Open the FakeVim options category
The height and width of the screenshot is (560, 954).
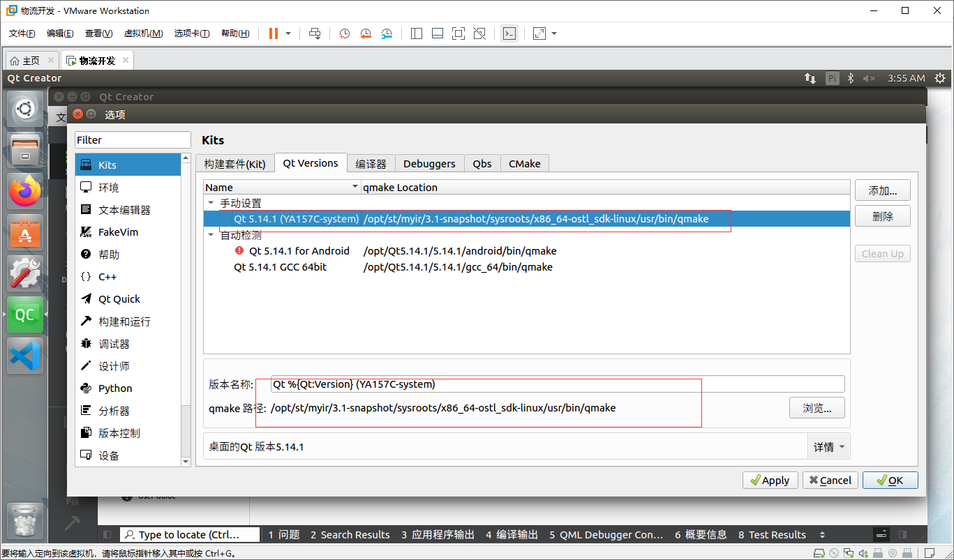click(128, 232)
